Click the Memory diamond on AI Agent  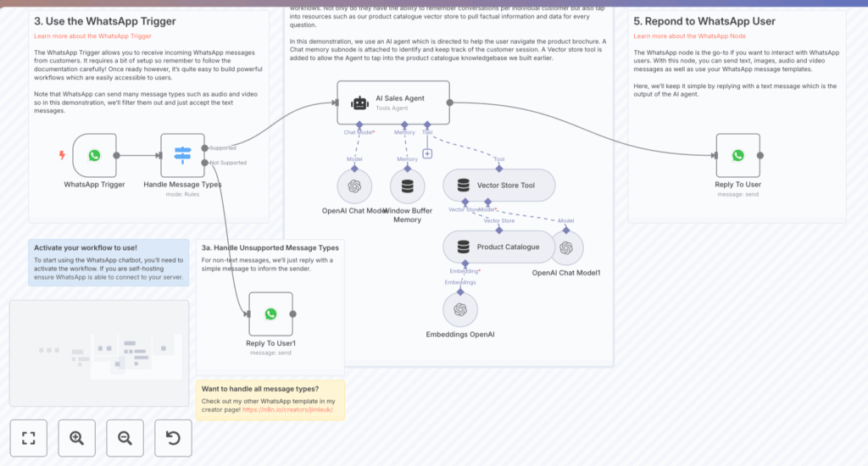point(404,125)
